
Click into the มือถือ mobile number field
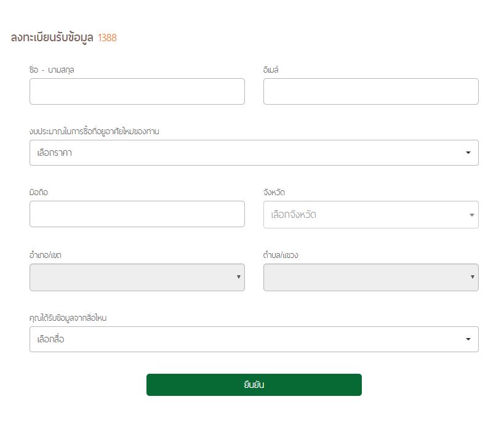(x=137, y=214)
